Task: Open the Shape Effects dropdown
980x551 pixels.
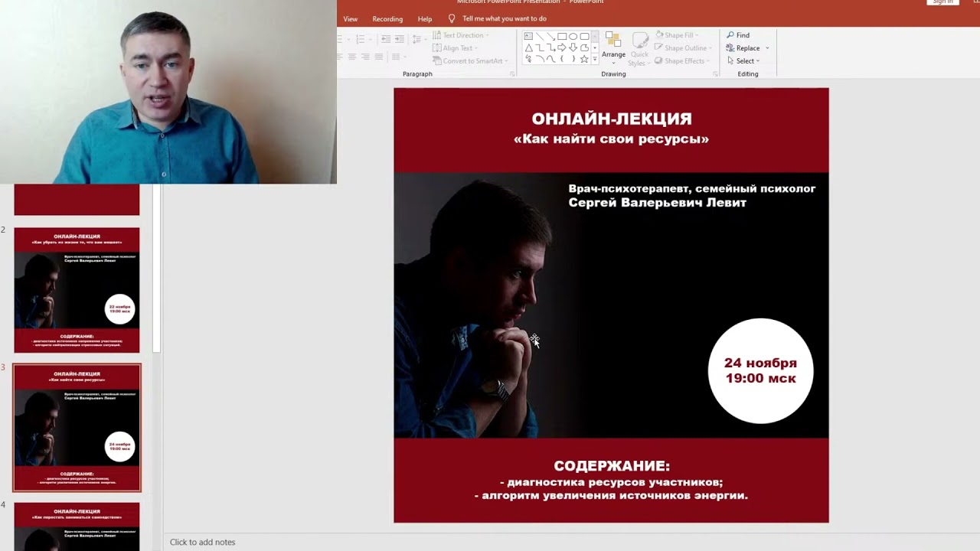Action: coord(682,60)
